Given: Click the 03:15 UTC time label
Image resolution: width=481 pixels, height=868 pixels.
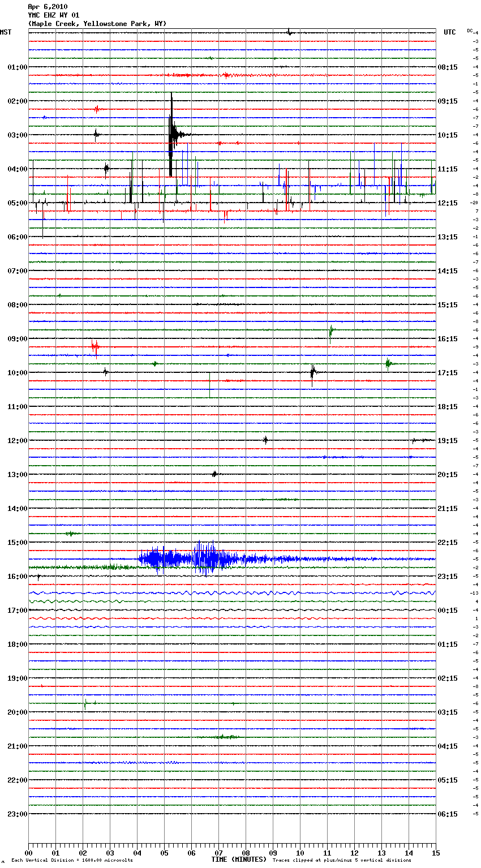Looking at the screenshot, I should [x=448, y=712].
